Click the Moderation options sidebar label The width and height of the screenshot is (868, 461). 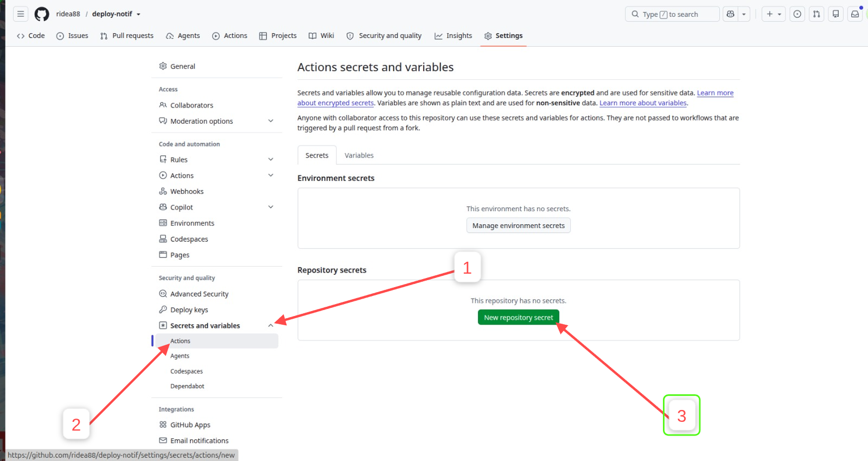pos(202,121)
